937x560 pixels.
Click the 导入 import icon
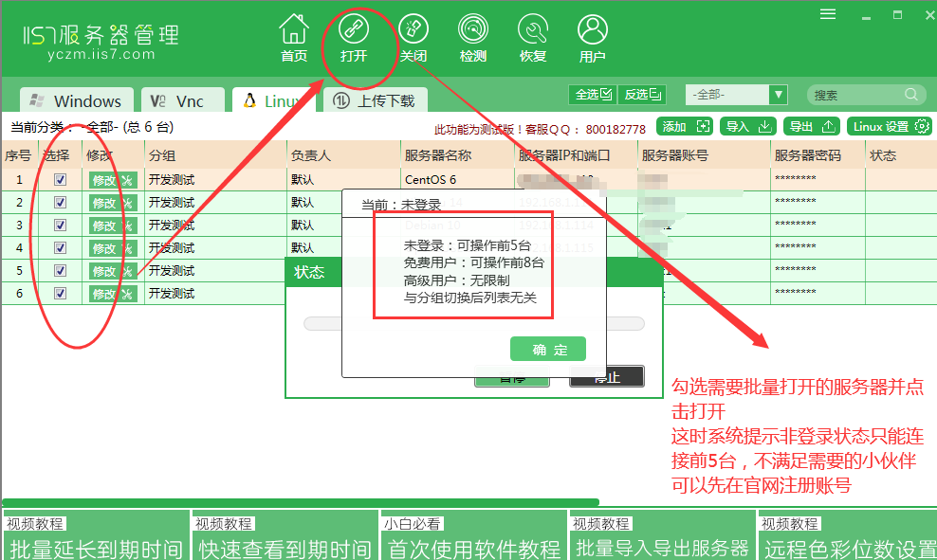748,125
